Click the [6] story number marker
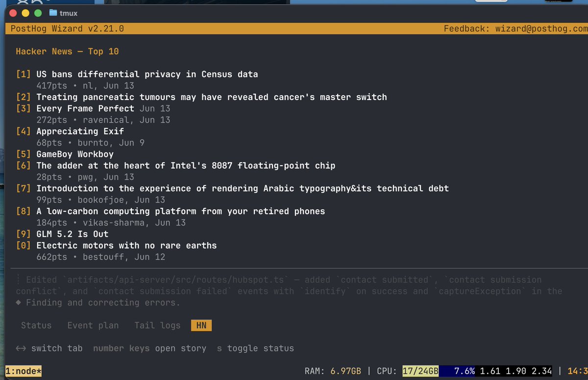The width and height of the screenshot is (588, 380). click(x=24, y=166)
